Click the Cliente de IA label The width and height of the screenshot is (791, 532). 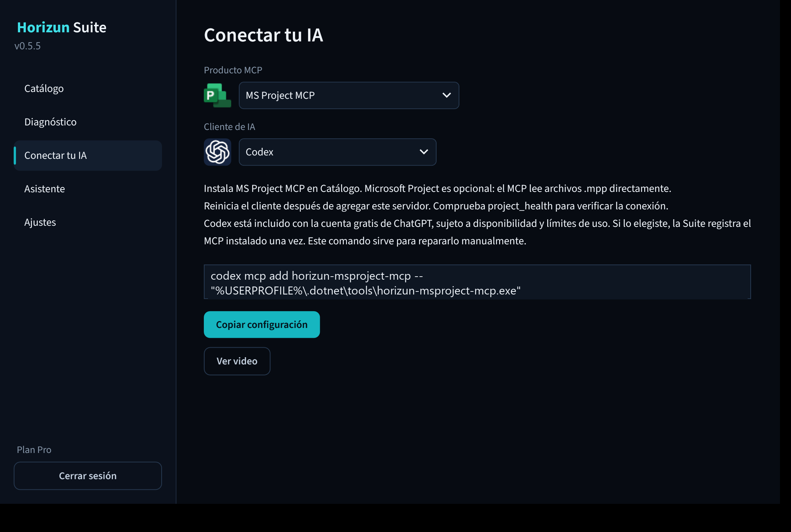point(229,127)
